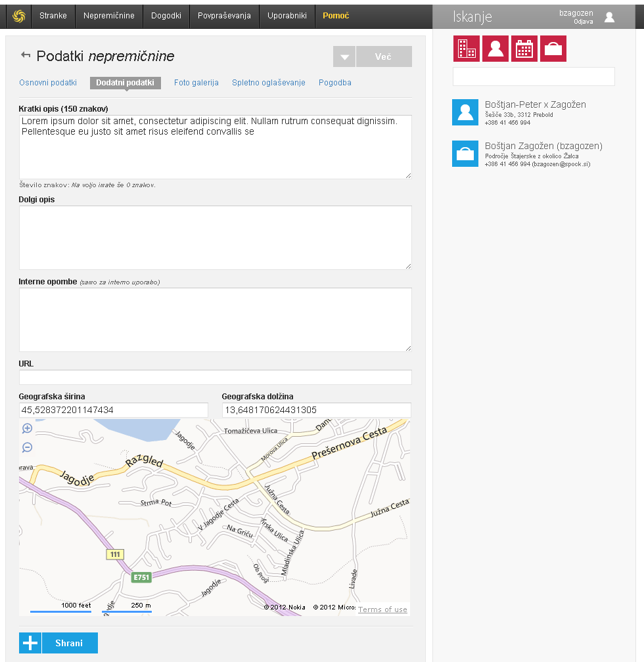Open Boštjan-Peter x Zagožen contact result
Screen dimensions: 644x662
pos(535,105)
